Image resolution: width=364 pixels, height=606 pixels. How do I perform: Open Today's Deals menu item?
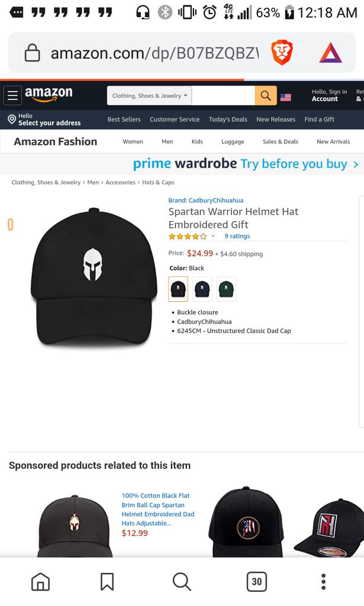point(228,120)
